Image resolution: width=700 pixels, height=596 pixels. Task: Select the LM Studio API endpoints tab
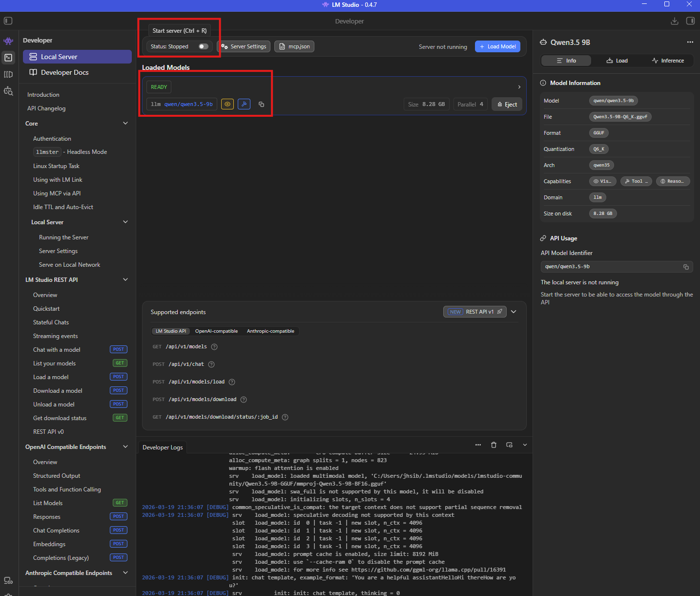(x=171, y=331)
